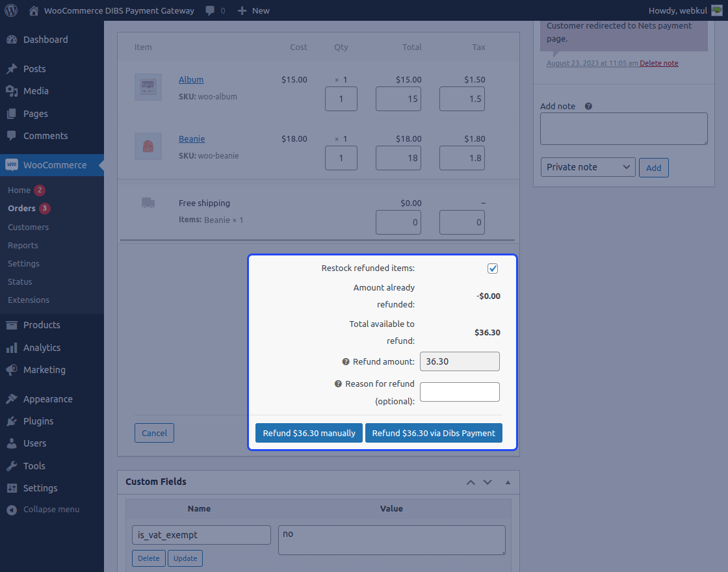Image resolution: width=728 pixels, height=572 pixels.
Task: Open the Album product link
Action: (x=191, y=80)
